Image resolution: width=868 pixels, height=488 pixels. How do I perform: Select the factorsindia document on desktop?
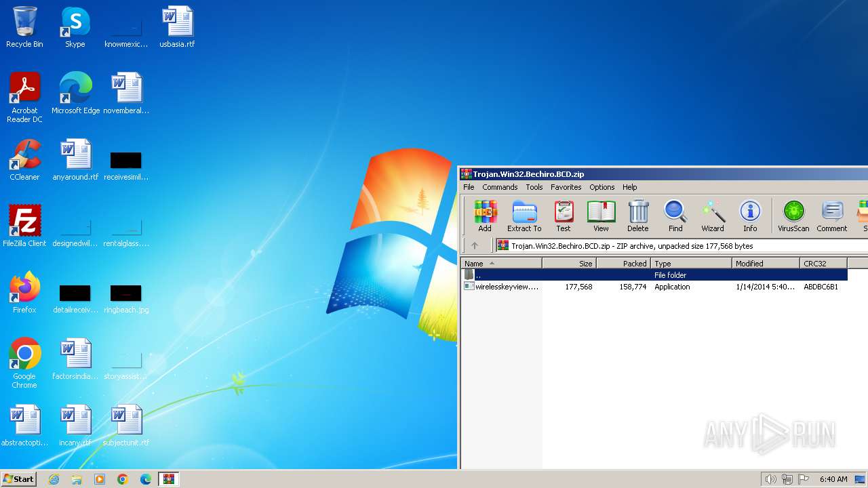[75, 359]
